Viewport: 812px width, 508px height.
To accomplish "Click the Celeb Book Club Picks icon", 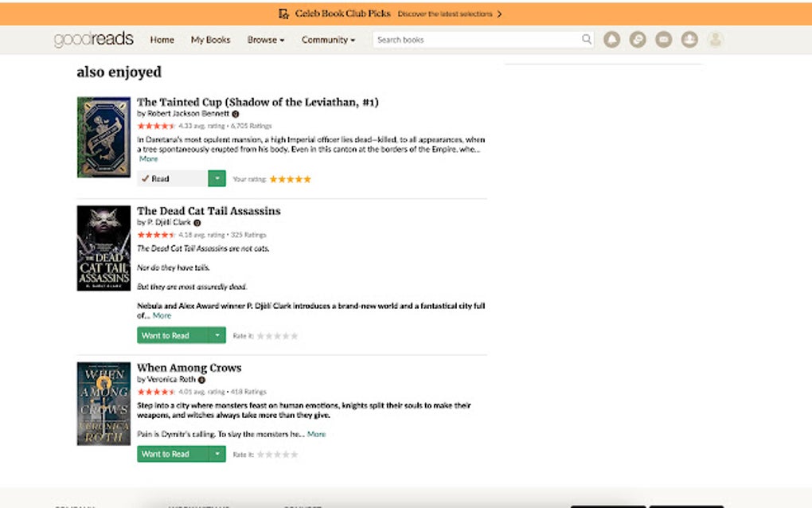I will pyautogui.click(x=283, y=14).
